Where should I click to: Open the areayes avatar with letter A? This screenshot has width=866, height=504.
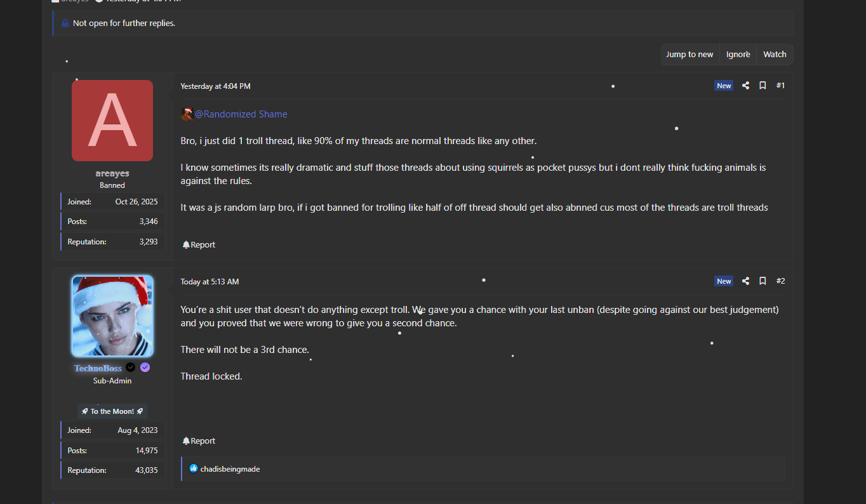112,121
